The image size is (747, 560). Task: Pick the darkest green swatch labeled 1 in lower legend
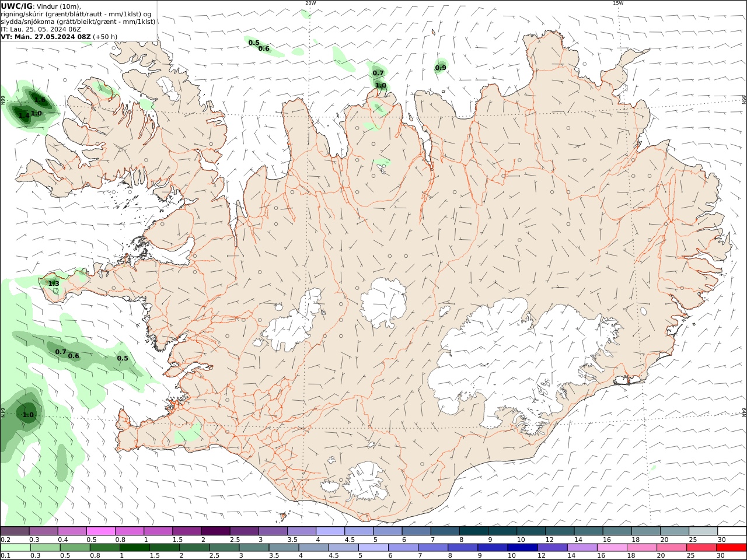coord(135,547)
